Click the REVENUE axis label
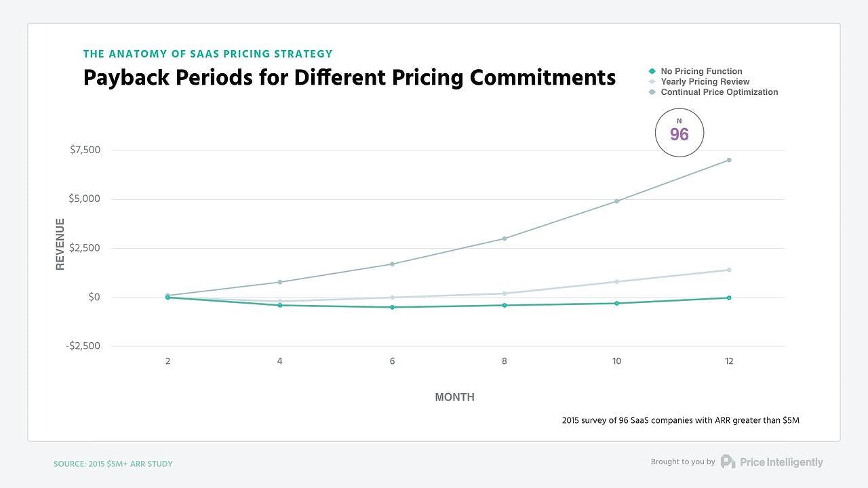This screenshot has height=488, width=868. coord(60,244)
